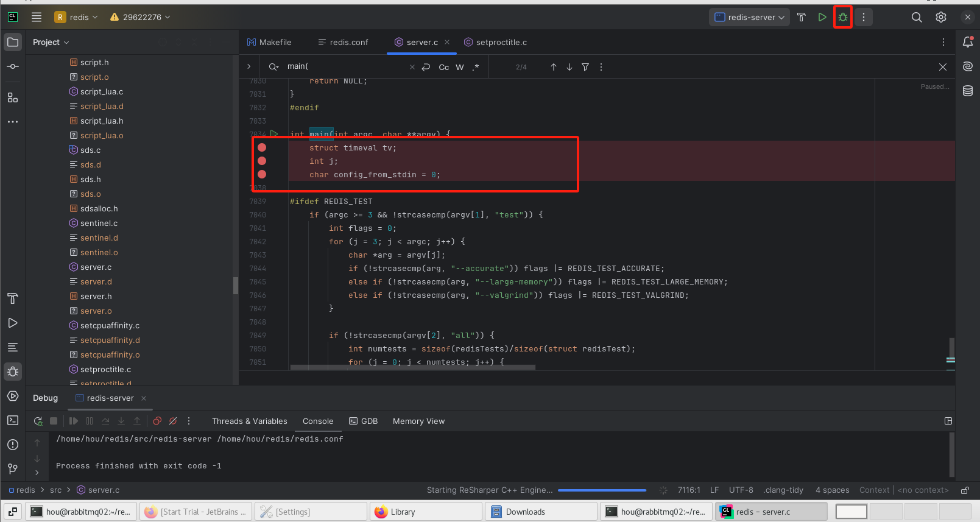Toggle Match Case (Cc) in search
Viewport: 980px width, 522px height.
pos(444,67)
